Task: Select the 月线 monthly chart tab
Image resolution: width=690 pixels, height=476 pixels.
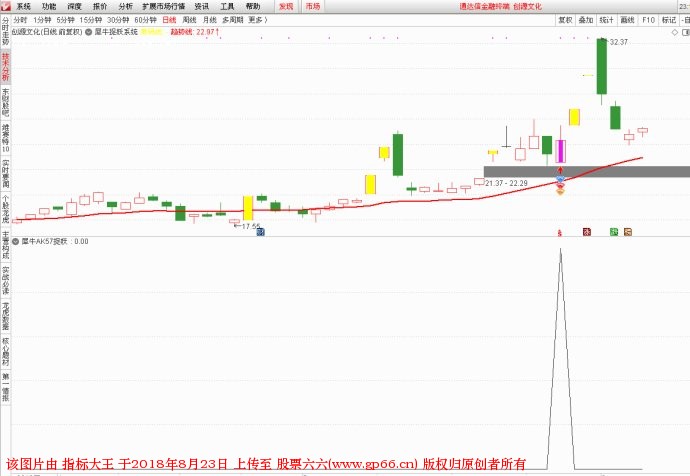Action: point(209,20)
